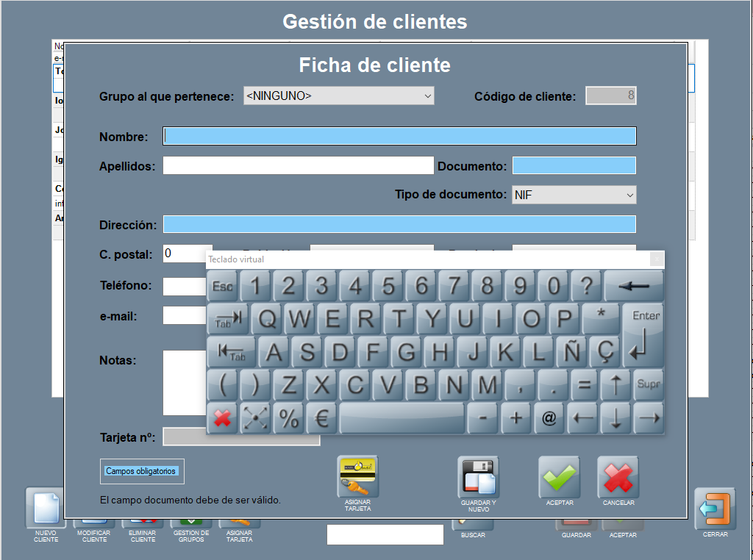The height and width of the screenshot is (560, 753).
Task: Click the Nuevo Cliente document icon
Action: (x=46, y=509)
